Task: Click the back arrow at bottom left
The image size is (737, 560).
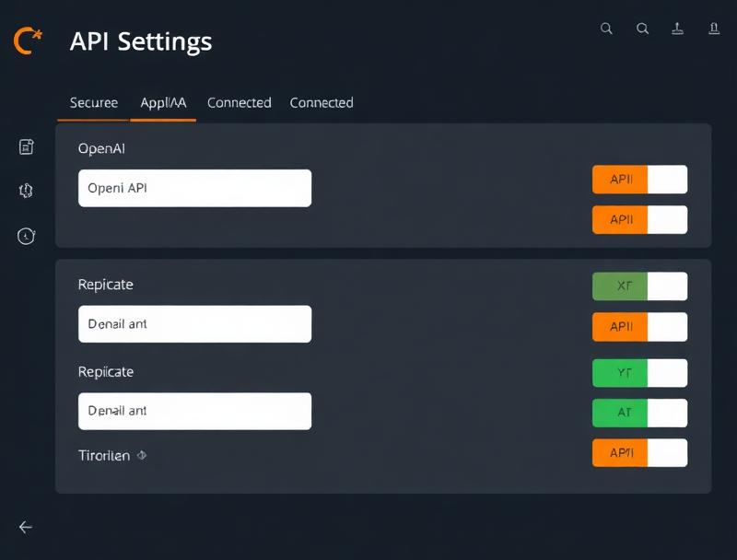Action: coord(25,527)
